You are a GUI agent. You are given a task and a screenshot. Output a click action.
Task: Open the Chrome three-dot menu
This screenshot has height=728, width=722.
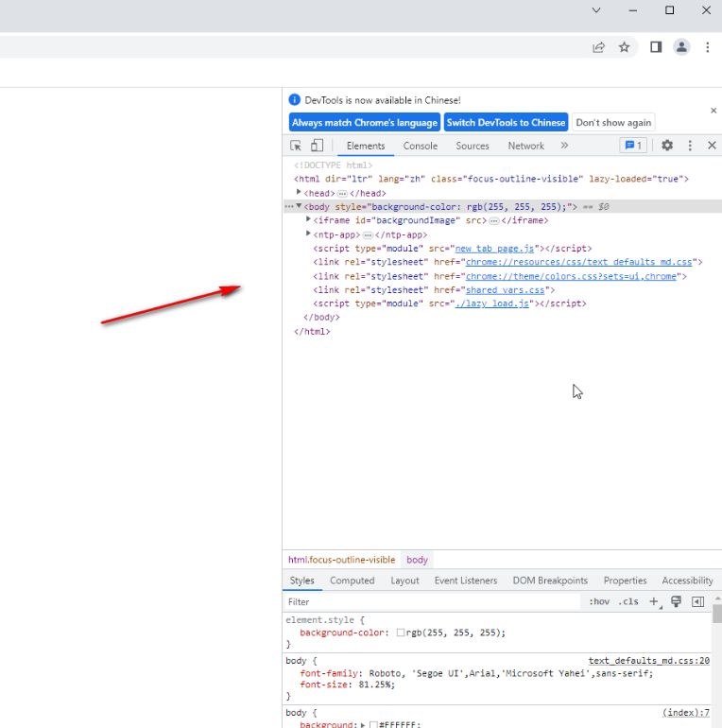click(708, 47)
